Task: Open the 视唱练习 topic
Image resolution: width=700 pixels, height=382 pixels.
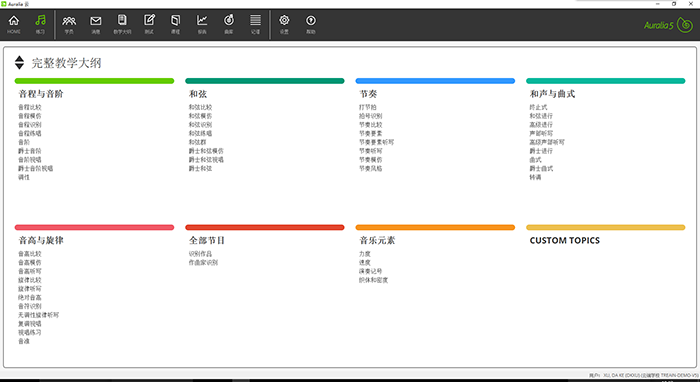Action: pos(29,332)
